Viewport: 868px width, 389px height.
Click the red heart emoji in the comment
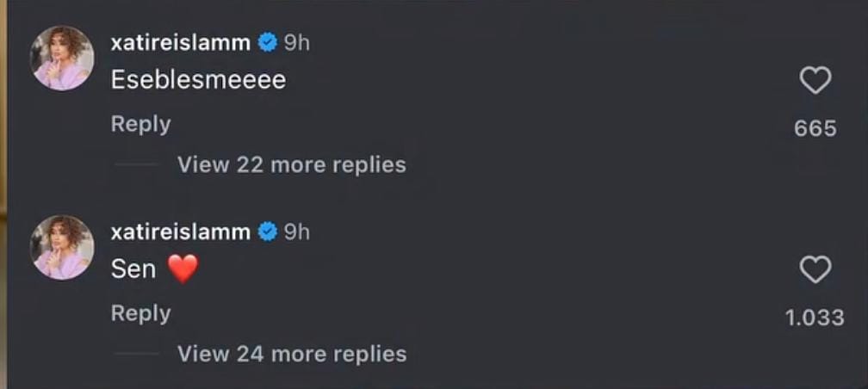[183, 269]
